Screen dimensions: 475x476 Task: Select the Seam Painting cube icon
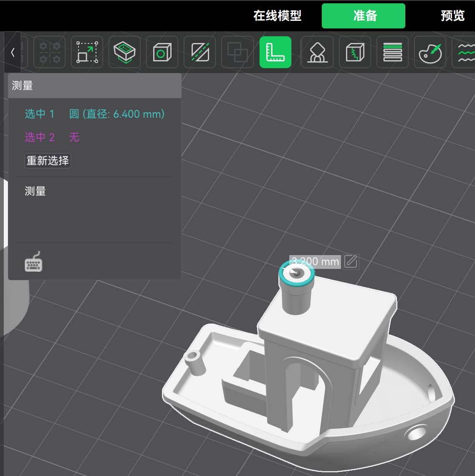pyautogui.click(x=355, y=52)
